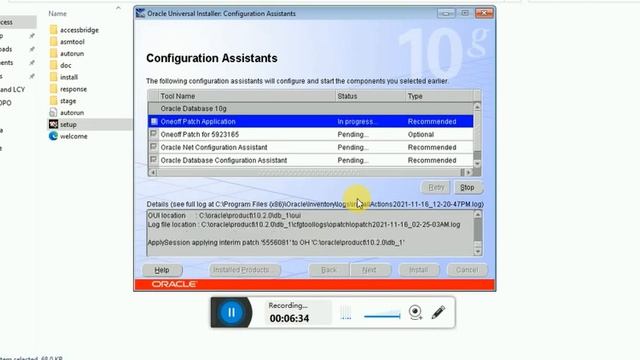Click the welcome Edge HTML file icon
The height and width of the screenshot is (360, 640).
pyautogui.click(x=53, y=136)
